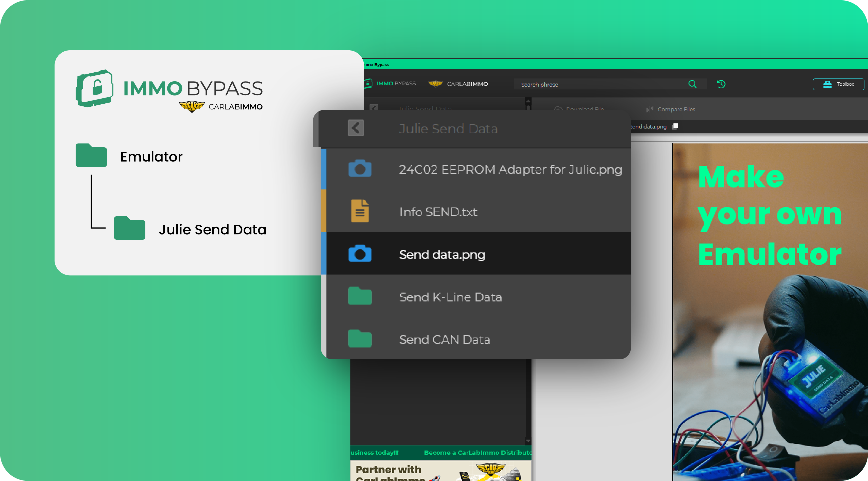Viewport: 868px width, 481px height.
Task: Click the back arrow beside Julie Send Data
Action: pos(356,128)
